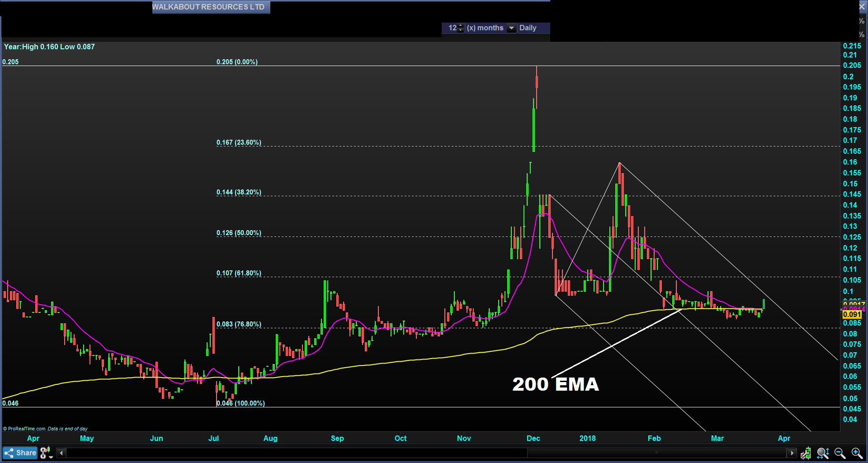
Task: Click the auto-fit zoom magnifier icon
Action: point(823,453)
